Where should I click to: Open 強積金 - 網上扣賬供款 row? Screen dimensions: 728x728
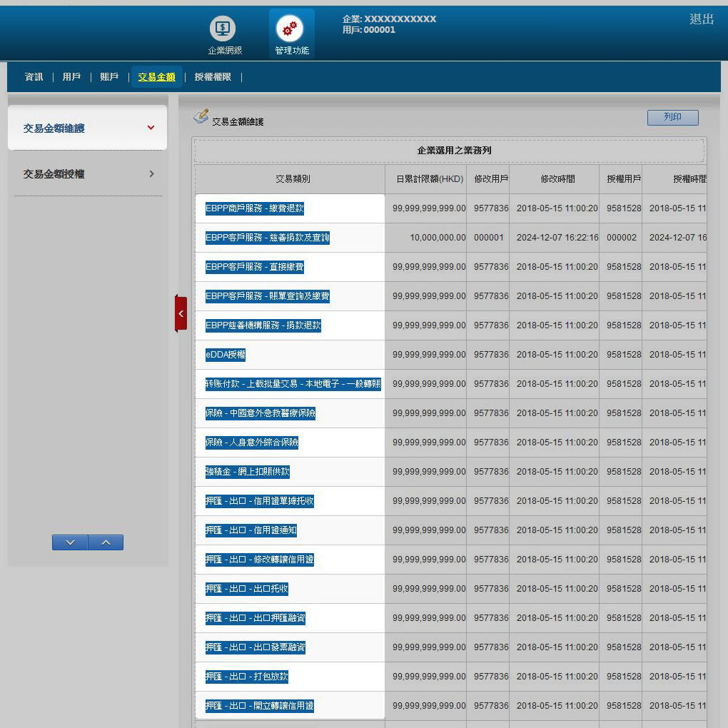click(x=248, y=472)
